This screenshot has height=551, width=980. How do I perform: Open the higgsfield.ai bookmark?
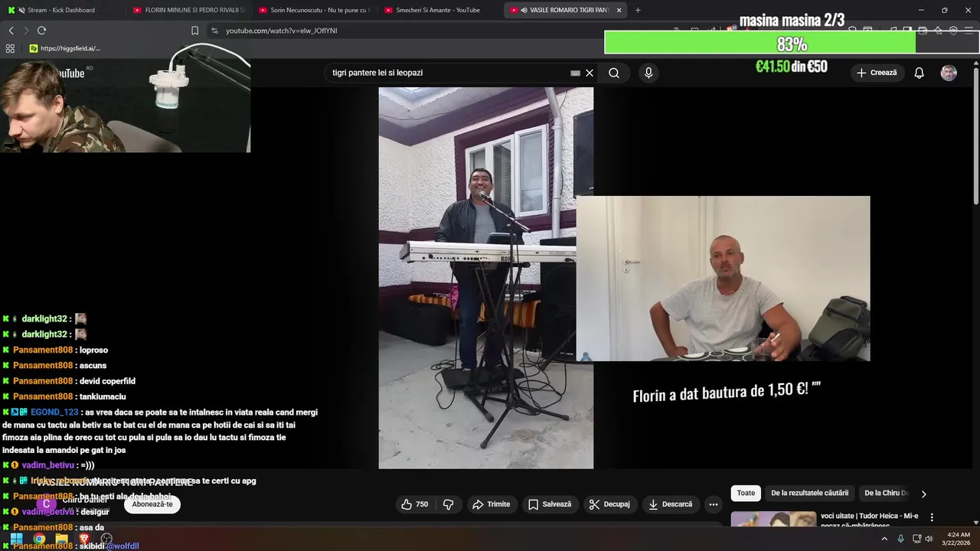(64, 48)
